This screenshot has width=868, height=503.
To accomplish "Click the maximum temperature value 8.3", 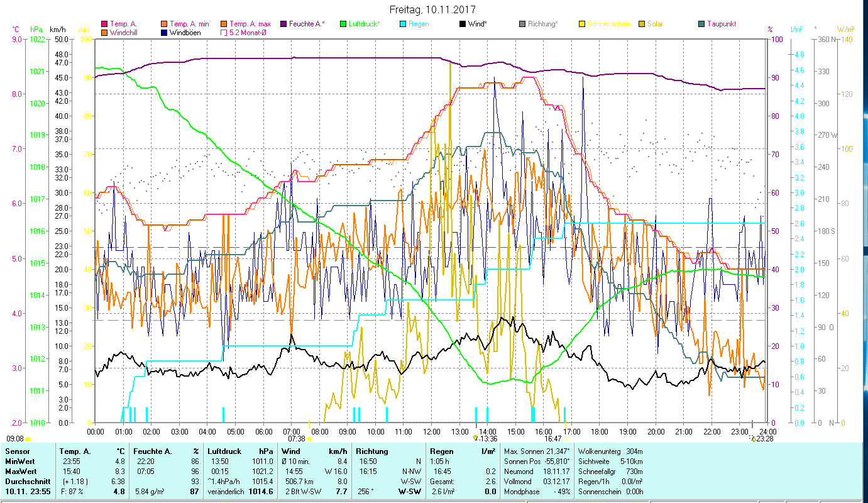I will (121, 472).
